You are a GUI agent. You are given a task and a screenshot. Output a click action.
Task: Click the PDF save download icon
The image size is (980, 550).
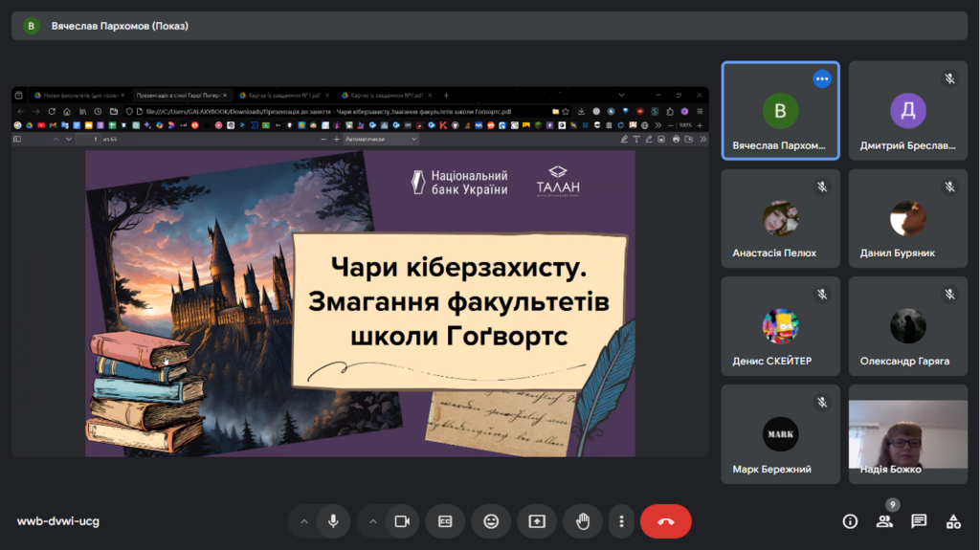[x=689, y=139]
